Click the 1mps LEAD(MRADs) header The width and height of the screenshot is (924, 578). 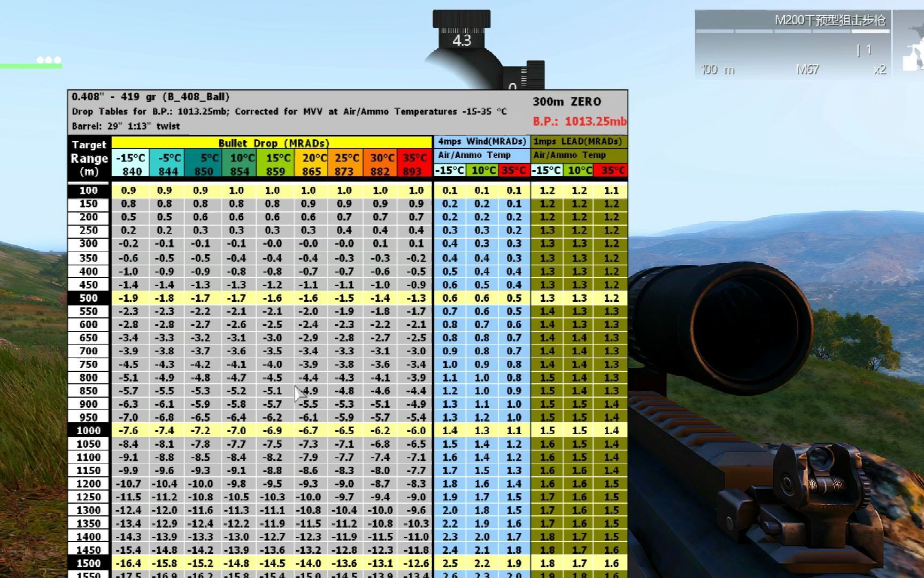(x=579, y=141)
